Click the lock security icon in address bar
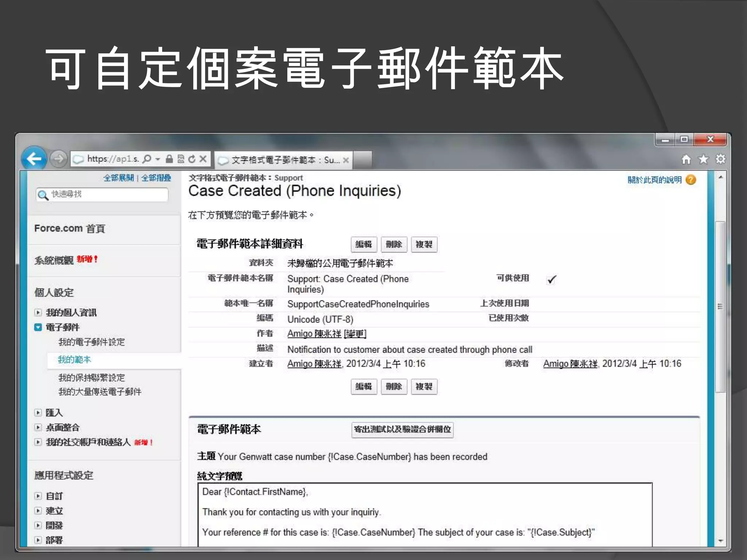Viewport: 747px width, 560px height. coord(169,159)
